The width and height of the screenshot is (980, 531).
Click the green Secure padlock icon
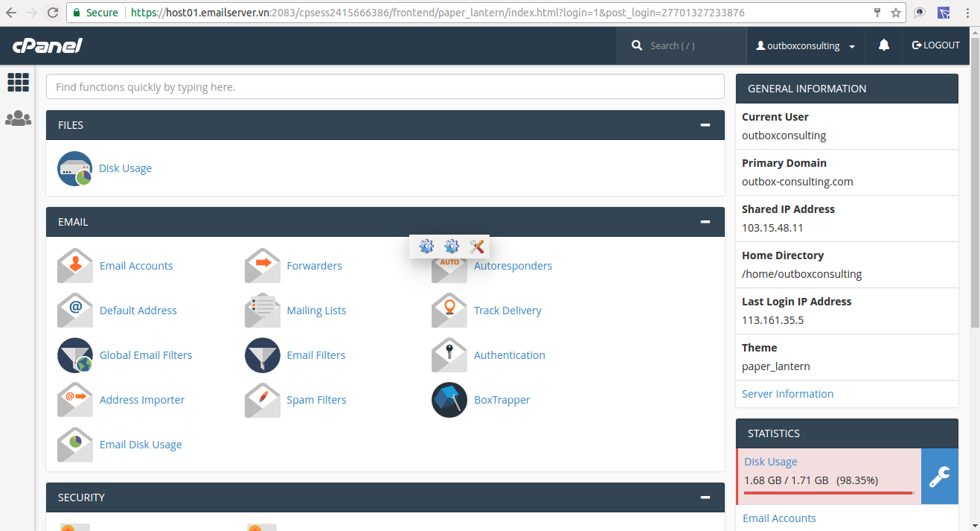[x=77, y=13]
